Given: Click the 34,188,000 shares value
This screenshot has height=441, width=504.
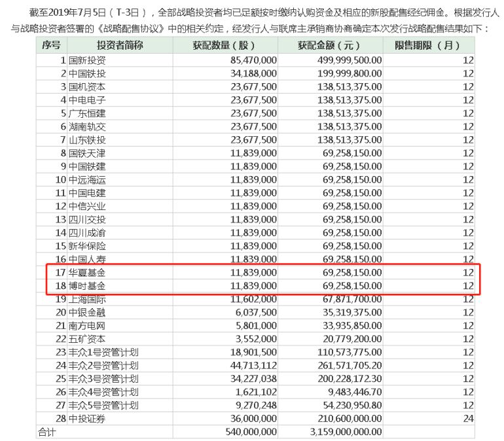Looking at the screenshot, I should [253, 73].
